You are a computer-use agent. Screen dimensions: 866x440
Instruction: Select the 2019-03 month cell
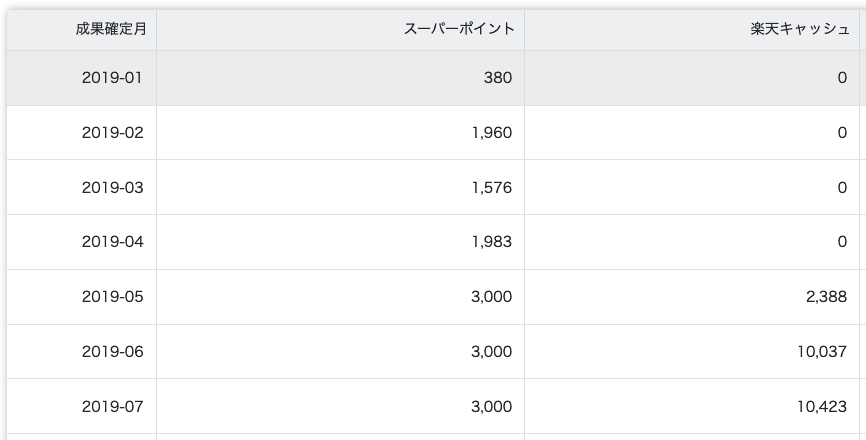point(112,187)
